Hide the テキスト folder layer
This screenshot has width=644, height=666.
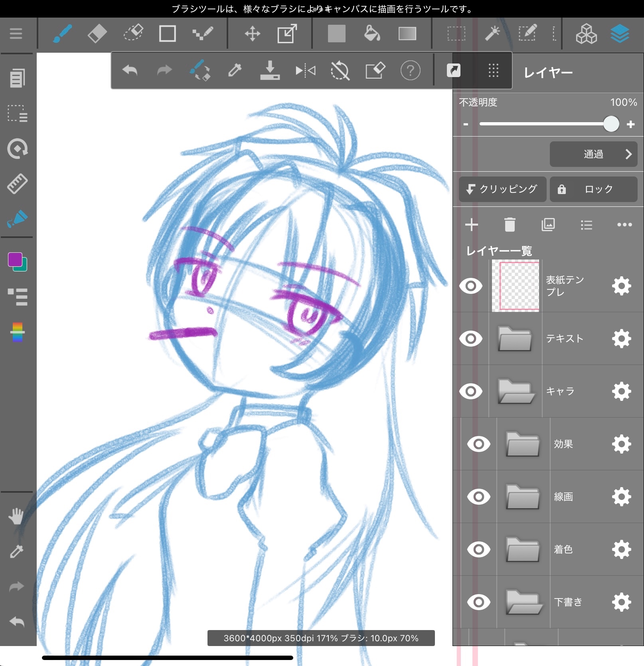coord(471,339)
